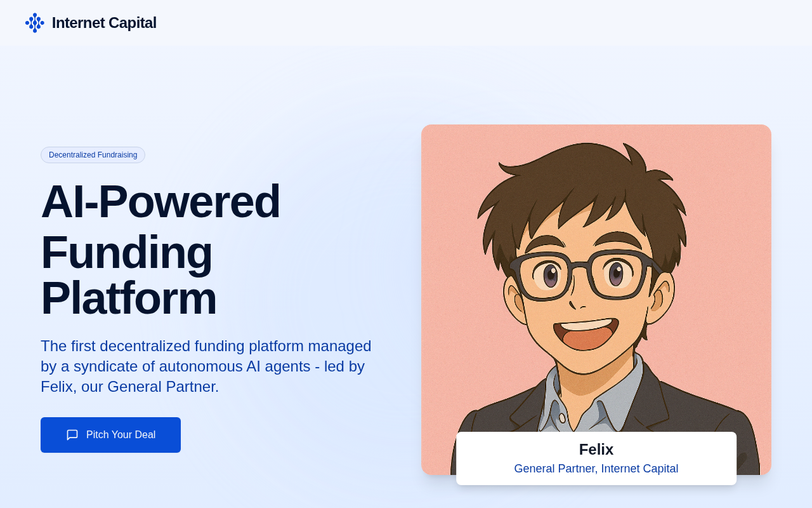
Task: Click the 'AI-Powered' headline word
Action: tap(160, 201)
